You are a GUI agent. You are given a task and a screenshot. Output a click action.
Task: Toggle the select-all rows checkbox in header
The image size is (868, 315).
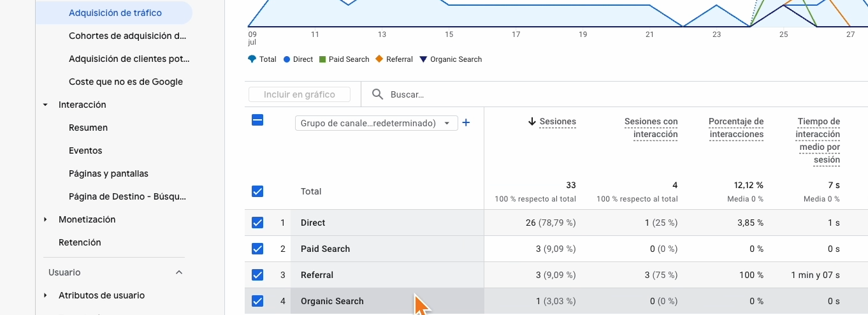tap(257, 120)
